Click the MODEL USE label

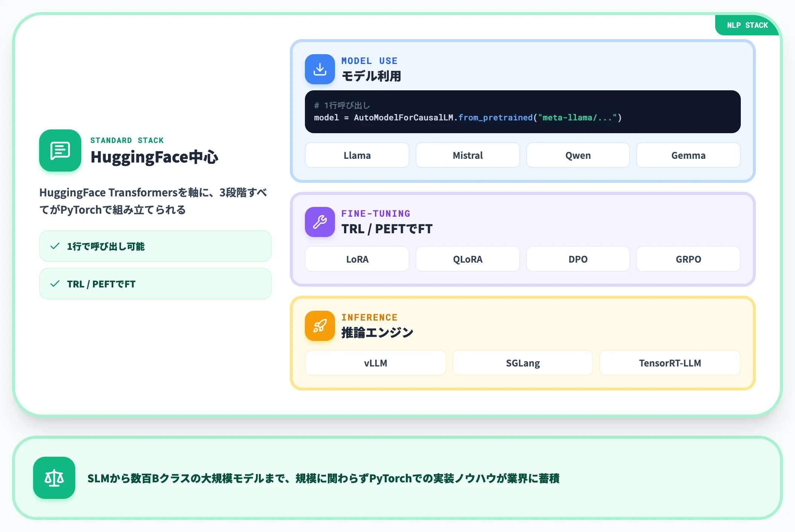(369, 61)
